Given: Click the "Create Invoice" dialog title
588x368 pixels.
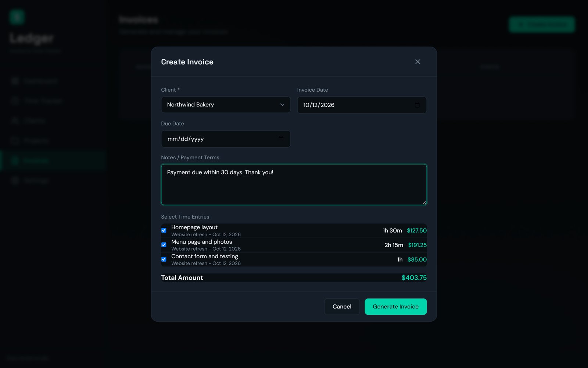Looking at the screenshot, I should pyautogui.click(x=187, y=62).
